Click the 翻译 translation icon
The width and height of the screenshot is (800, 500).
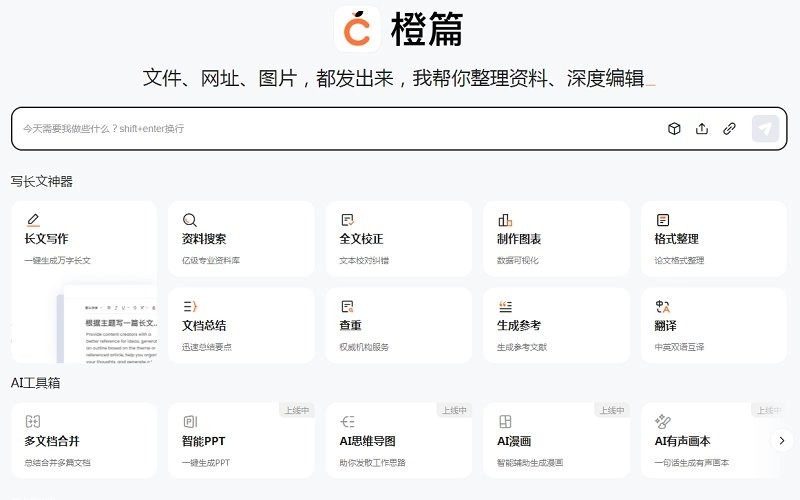pos(662,307)
